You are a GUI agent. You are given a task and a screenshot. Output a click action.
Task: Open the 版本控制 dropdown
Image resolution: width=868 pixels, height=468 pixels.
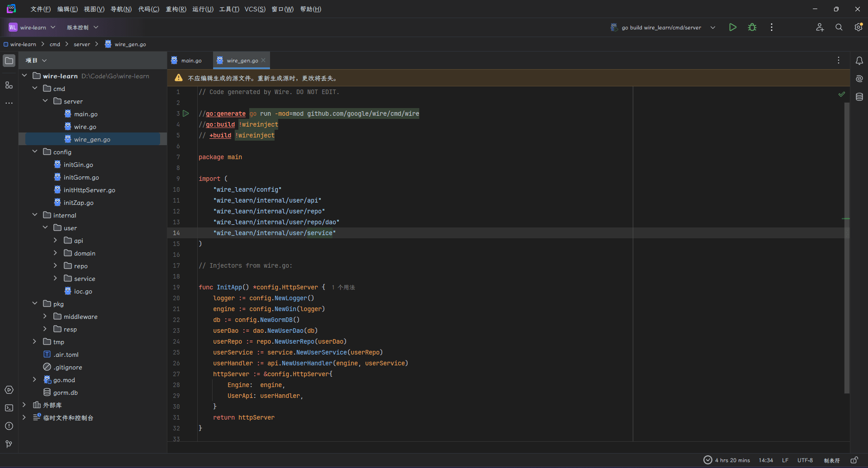point(82,27)
